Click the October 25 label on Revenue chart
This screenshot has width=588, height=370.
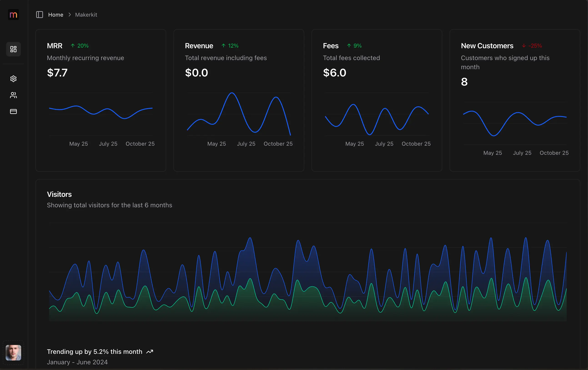click(278, 144)
